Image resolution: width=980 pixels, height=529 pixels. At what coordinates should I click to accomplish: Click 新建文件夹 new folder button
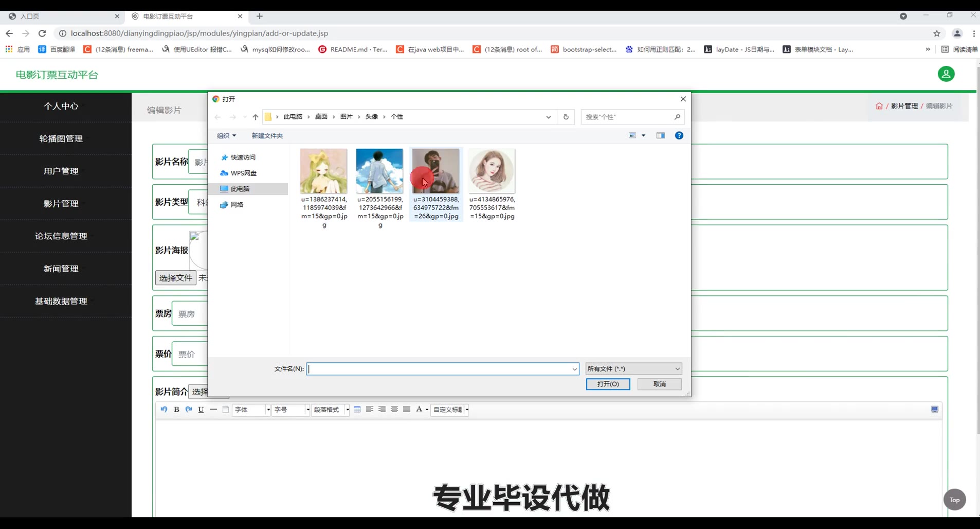click(x=267, y=136)
